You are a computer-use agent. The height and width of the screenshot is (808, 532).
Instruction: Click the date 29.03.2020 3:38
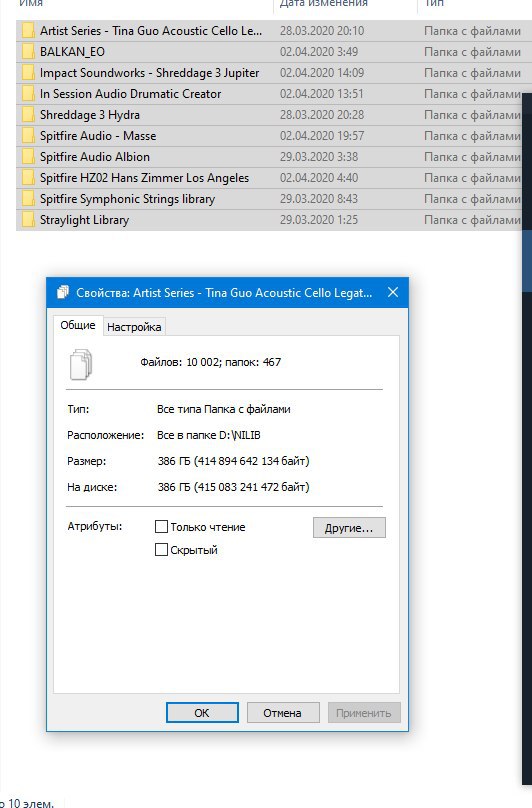[319, 157]
